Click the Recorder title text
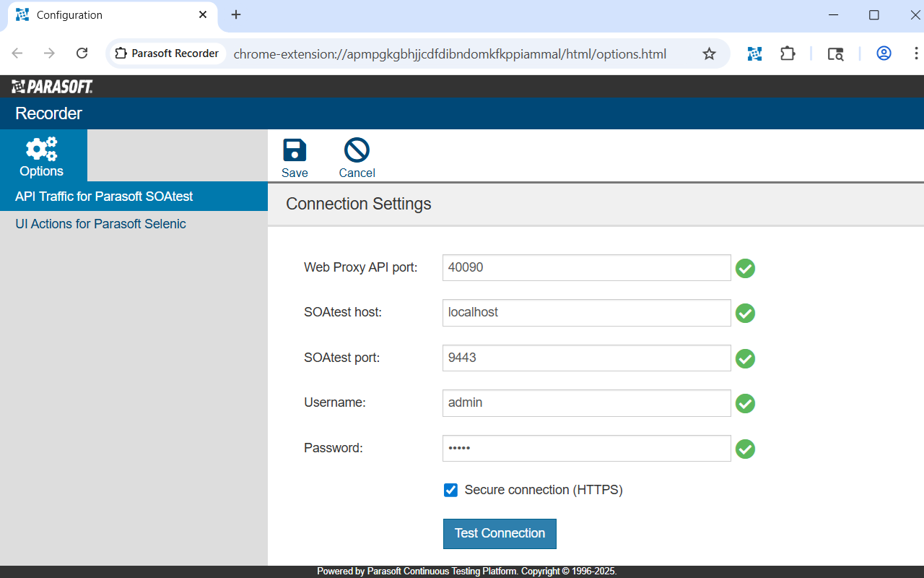Image resolution: width=924 pixels, height=578 pixels. tap(48, 113)
